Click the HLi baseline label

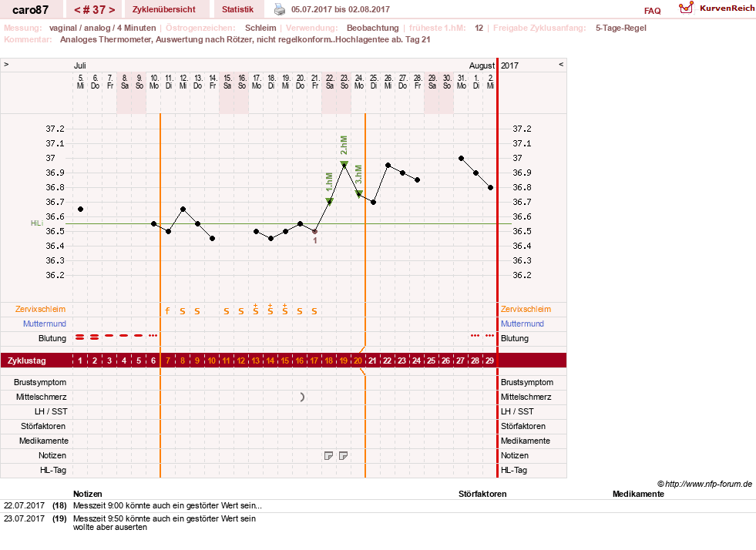point(37,223)
